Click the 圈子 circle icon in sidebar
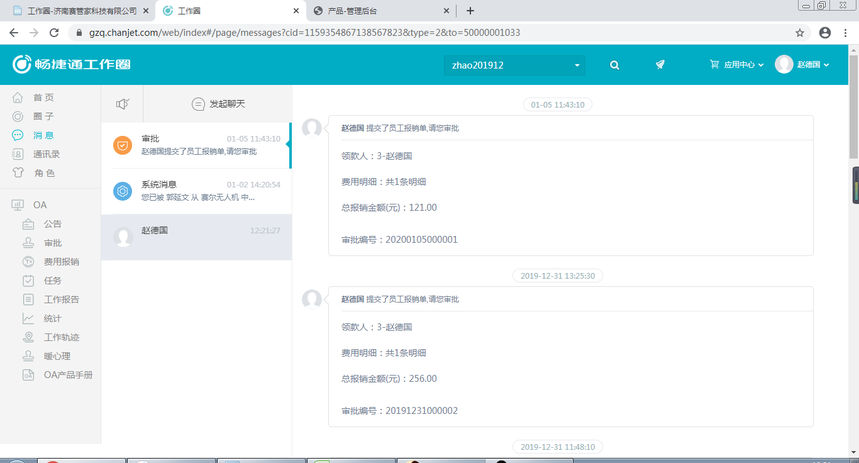 click(18, 116)
